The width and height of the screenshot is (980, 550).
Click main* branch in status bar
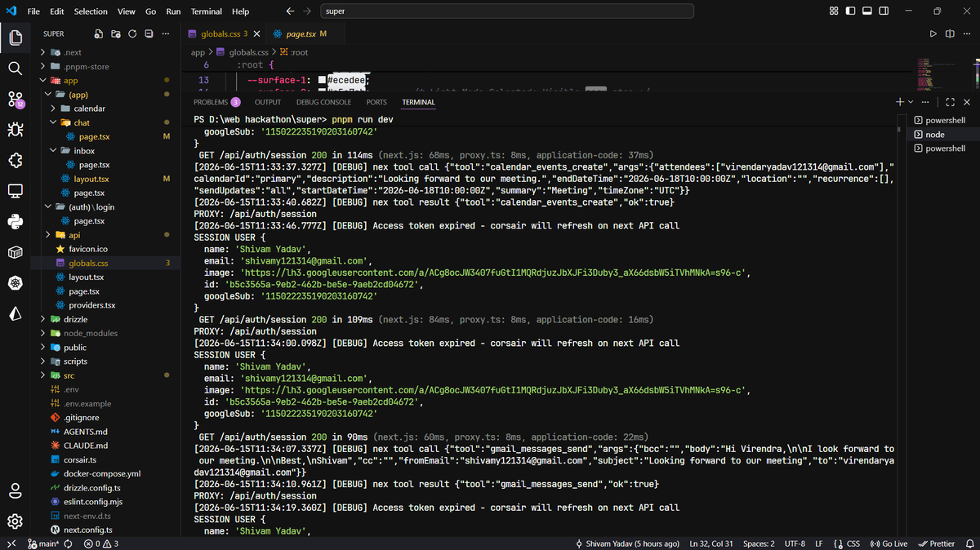coord(42,543)
